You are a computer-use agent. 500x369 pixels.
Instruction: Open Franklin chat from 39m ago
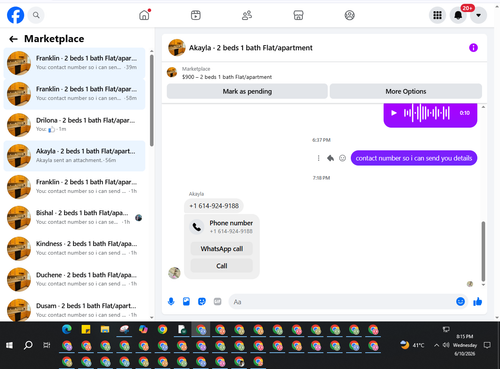click(74, 63)
